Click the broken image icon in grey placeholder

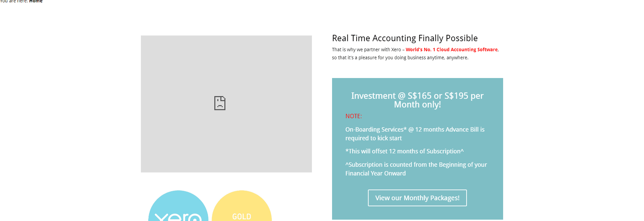[220, 103]
